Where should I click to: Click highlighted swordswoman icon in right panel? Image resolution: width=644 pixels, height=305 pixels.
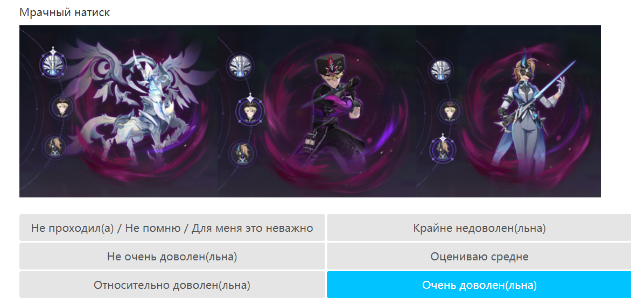(443, 149)
